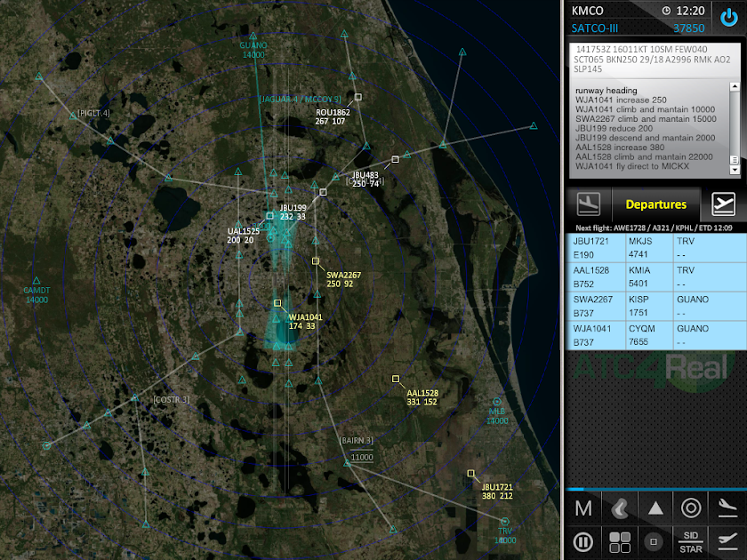
Task: Click the departing airplane icon in bottom toolbar
Action: pyautogui.click(x=727, y=540)
